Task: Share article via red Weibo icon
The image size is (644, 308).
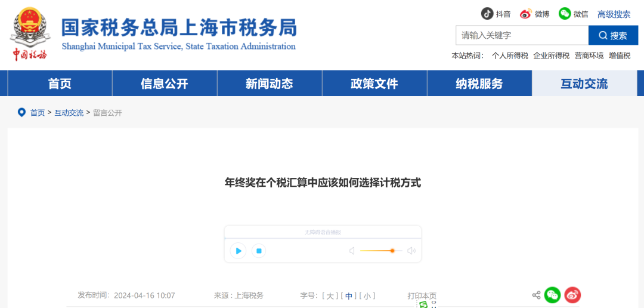Action: [x=572, y=295]
